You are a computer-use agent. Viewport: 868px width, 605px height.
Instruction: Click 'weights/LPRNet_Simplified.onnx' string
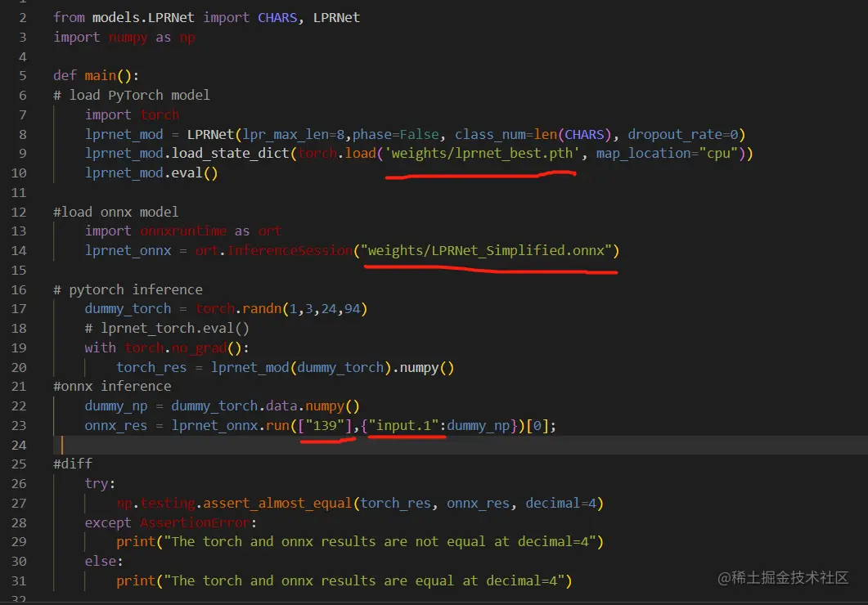tap(486, 250)
